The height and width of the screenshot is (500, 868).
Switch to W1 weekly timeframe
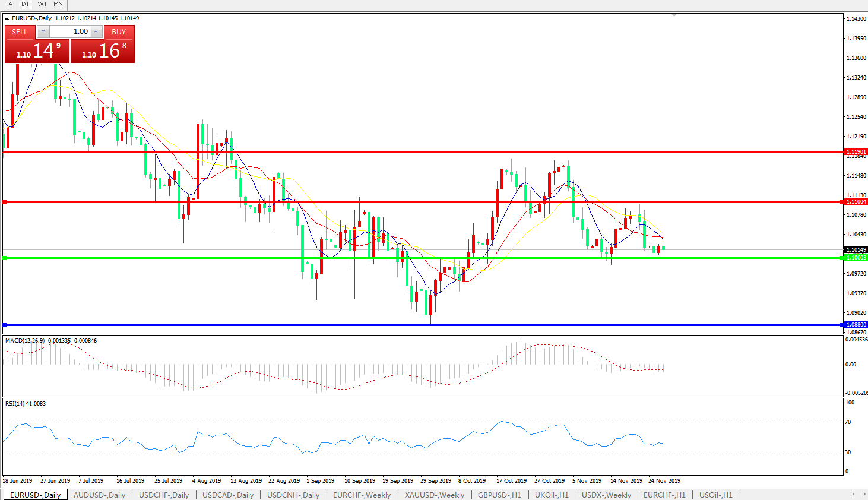pos(42,4)
